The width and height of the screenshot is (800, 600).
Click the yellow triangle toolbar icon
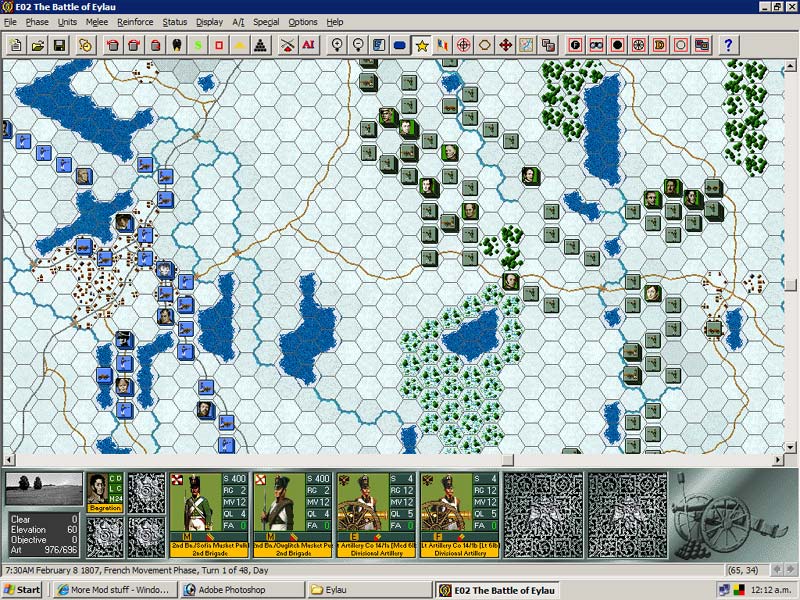(x=240, y=45)
